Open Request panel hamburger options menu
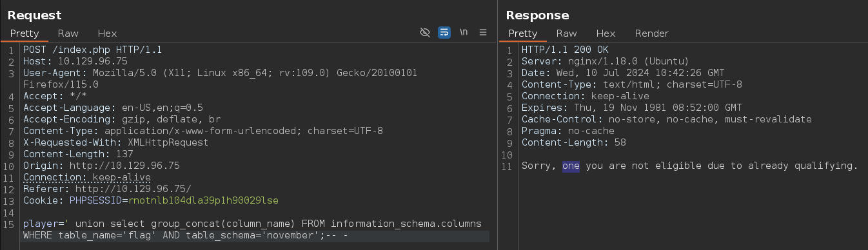Viewport: 868px width, 250px height. pos(483,33)
